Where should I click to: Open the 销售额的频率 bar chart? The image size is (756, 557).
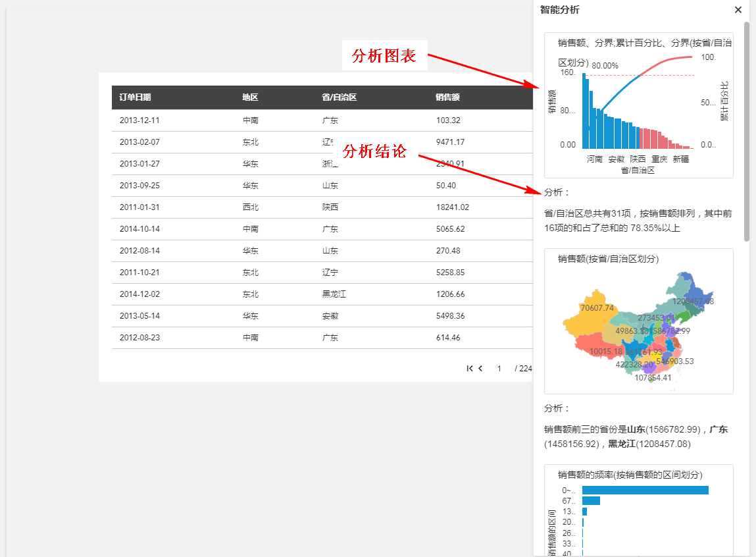click(x=638, y=510)
